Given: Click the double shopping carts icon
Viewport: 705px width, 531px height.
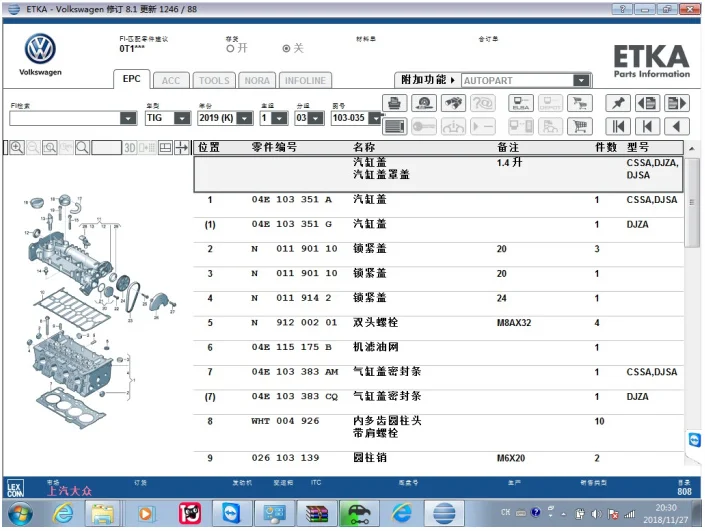Looking at the screenshot, I should pyautogui.click(x=580, y=103).
